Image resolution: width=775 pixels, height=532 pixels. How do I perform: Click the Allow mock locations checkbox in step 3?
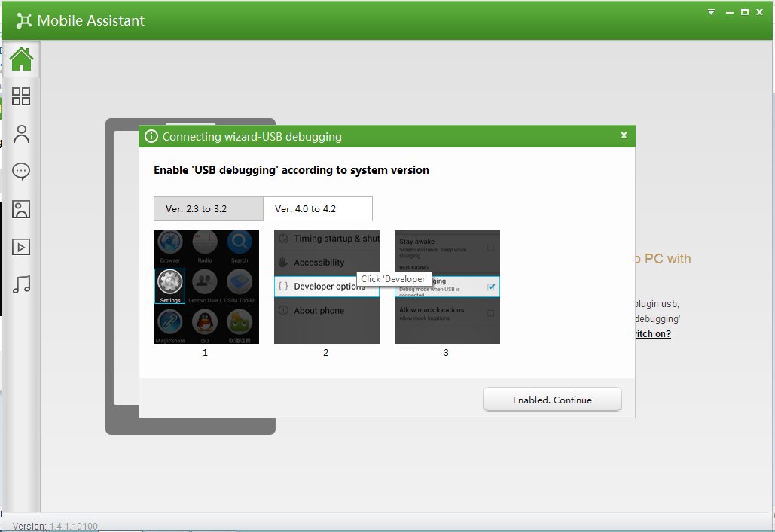point(490,313)
